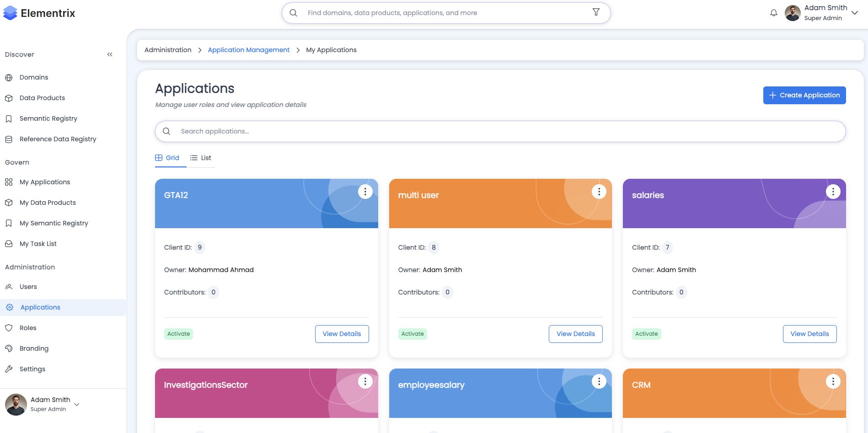Open three-dot menu on GTA12 card
The image size is (868, 433).
[365, 192]
